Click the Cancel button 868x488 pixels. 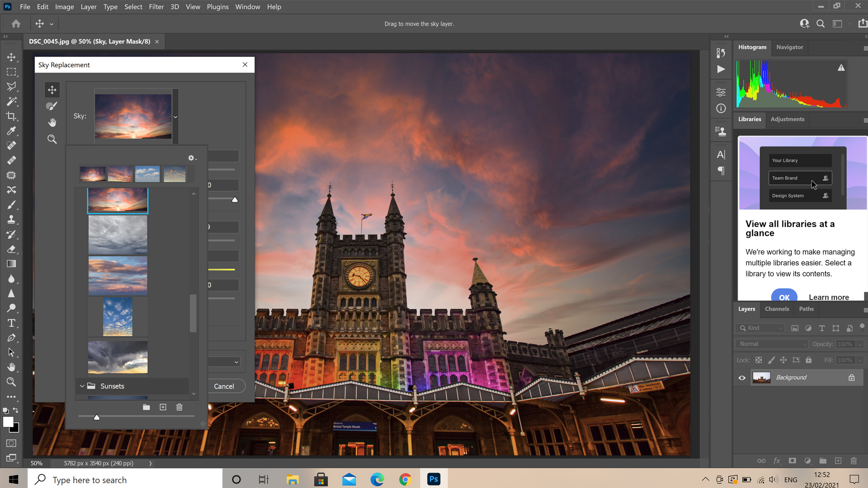click(224, 385)
